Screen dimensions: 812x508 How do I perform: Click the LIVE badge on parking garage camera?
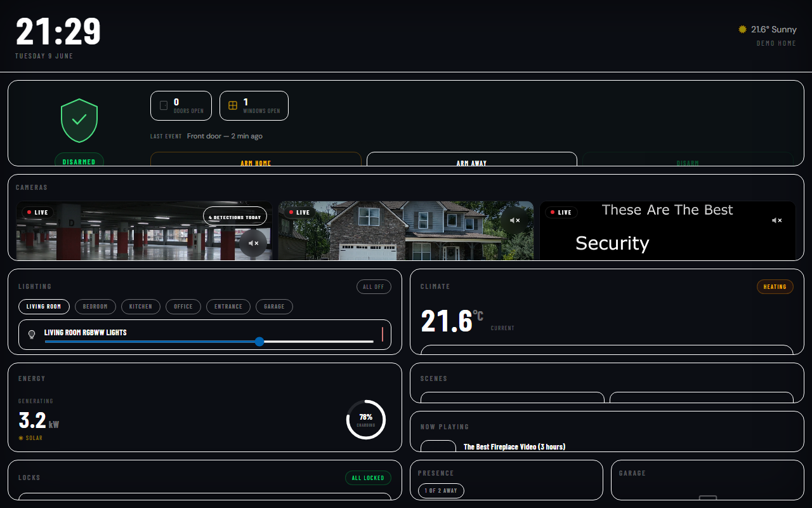(x=37, y=213)
